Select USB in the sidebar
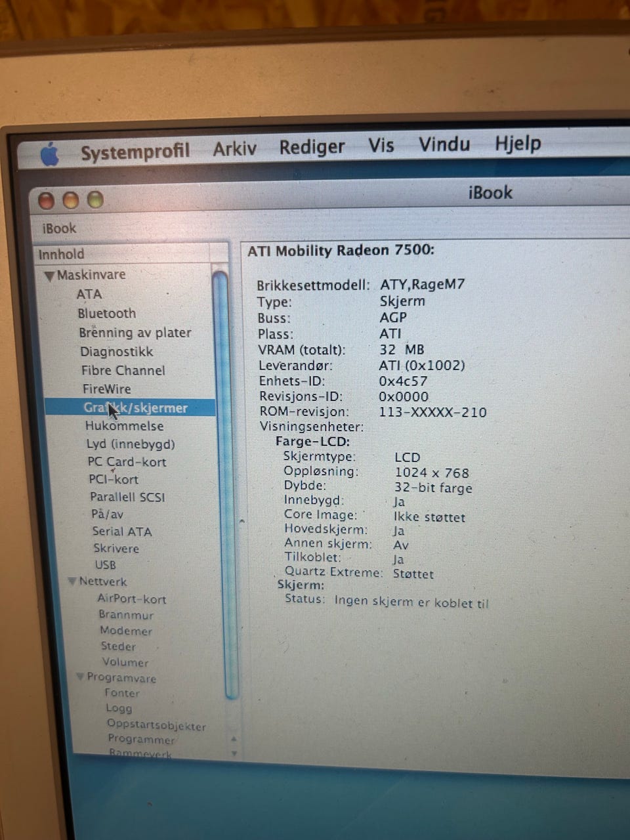630x840 pixels. pos(105,564)
